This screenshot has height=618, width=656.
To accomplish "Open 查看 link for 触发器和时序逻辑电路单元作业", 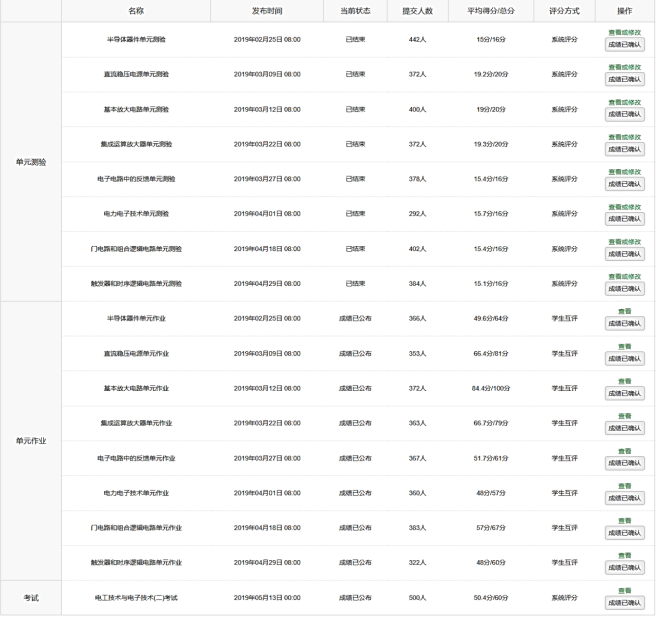I will [624, 555].
